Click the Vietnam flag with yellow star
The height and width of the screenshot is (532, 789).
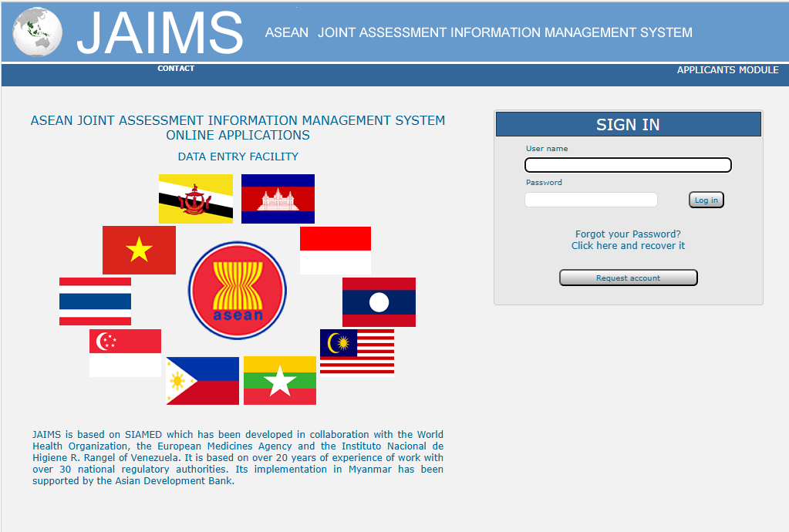tap(139, 250)
